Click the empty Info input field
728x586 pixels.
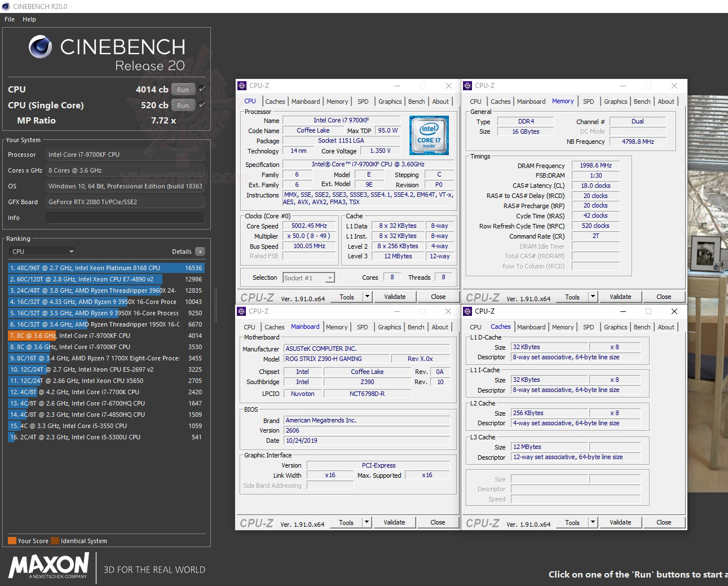[x=125, y=218]
